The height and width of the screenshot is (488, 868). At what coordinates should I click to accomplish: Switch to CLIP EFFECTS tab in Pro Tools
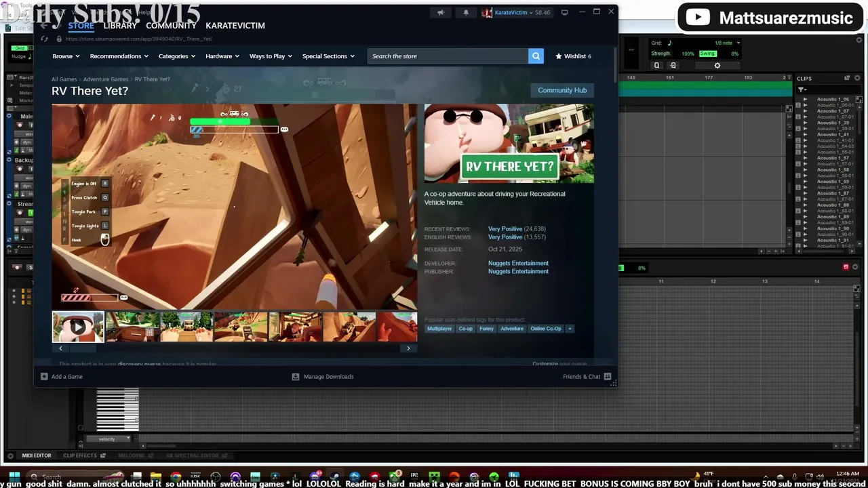coord(80,455)
